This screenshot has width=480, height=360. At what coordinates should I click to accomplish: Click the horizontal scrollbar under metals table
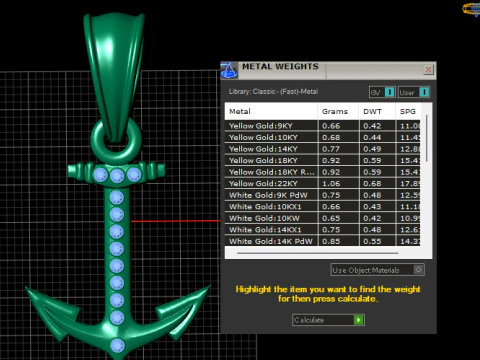(318, 253)
